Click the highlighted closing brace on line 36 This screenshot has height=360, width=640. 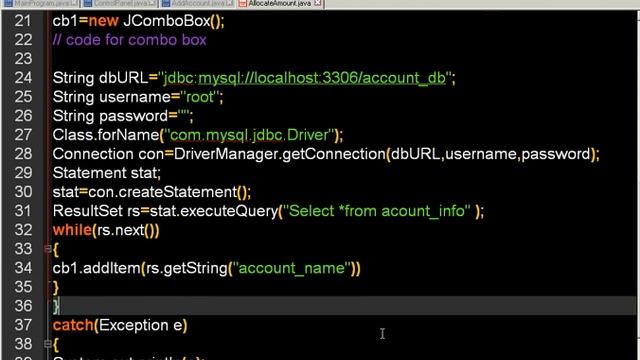(x=56, y=306)
